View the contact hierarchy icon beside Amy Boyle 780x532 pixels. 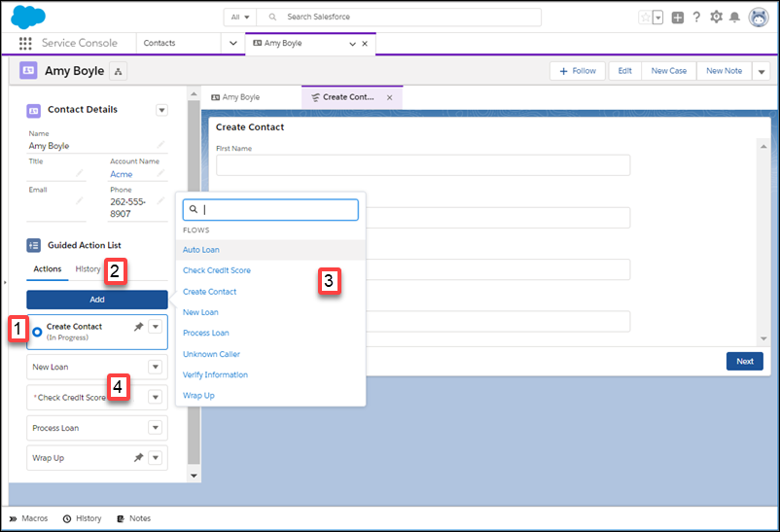point(119,71)
